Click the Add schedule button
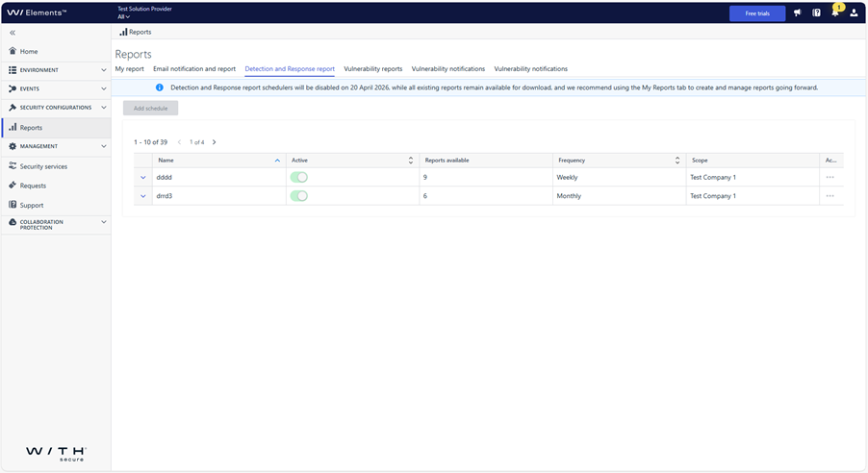The image size is (868, 473). click(150, 109)
